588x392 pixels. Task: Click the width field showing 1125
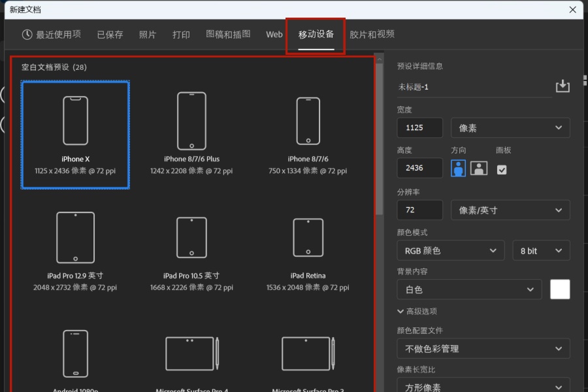tap(419, 128)
